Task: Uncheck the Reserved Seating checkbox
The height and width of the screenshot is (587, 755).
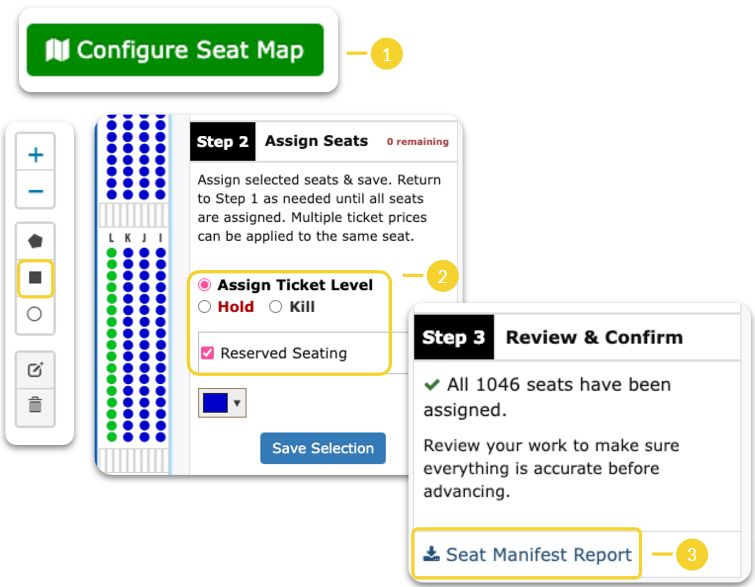Action: coord(208,353)
